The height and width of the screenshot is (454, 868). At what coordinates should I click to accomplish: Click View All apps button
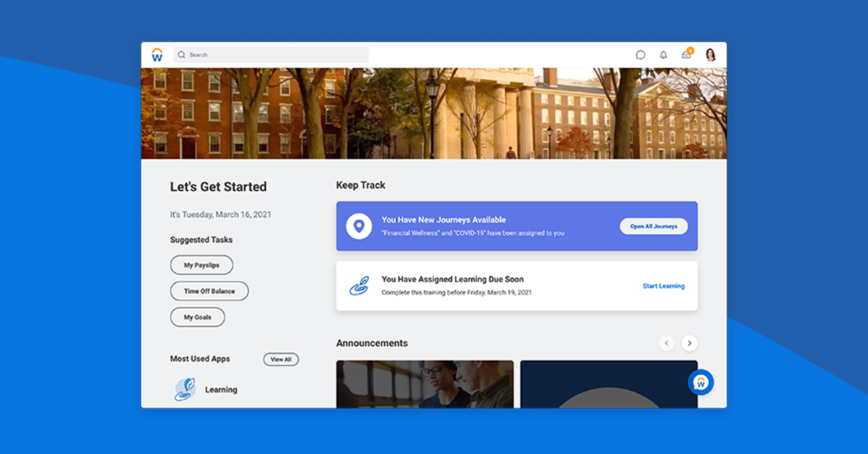coord(281,359)
